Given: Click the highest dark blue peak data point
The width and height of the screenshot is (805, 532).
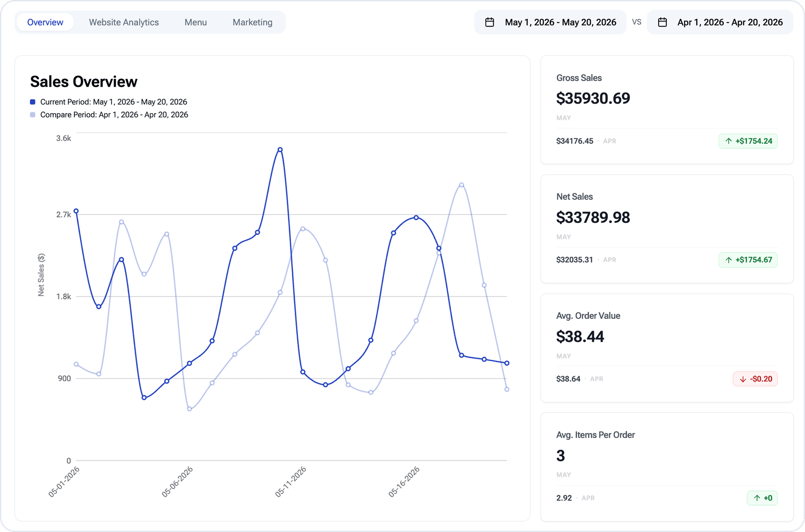Looking at the screenshot, I should point(280,150).
